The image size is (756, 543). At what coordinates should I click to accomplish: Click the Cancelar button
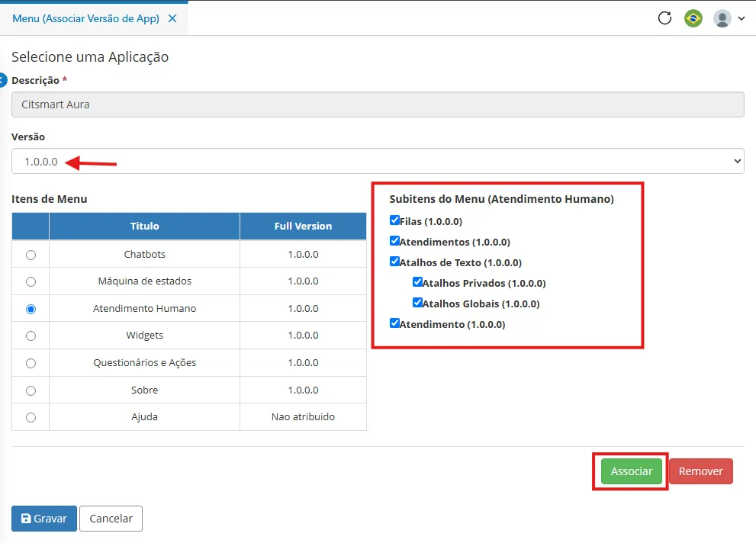pos(111,519)
